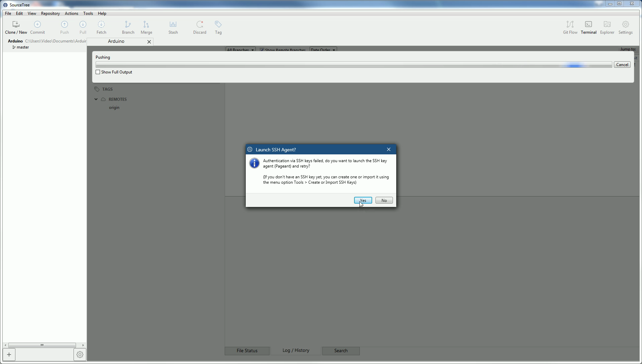The height and width of the screenshot is (364, 642).
Task: Click the Pushing progress bar
Action: (x=353, y=65)
